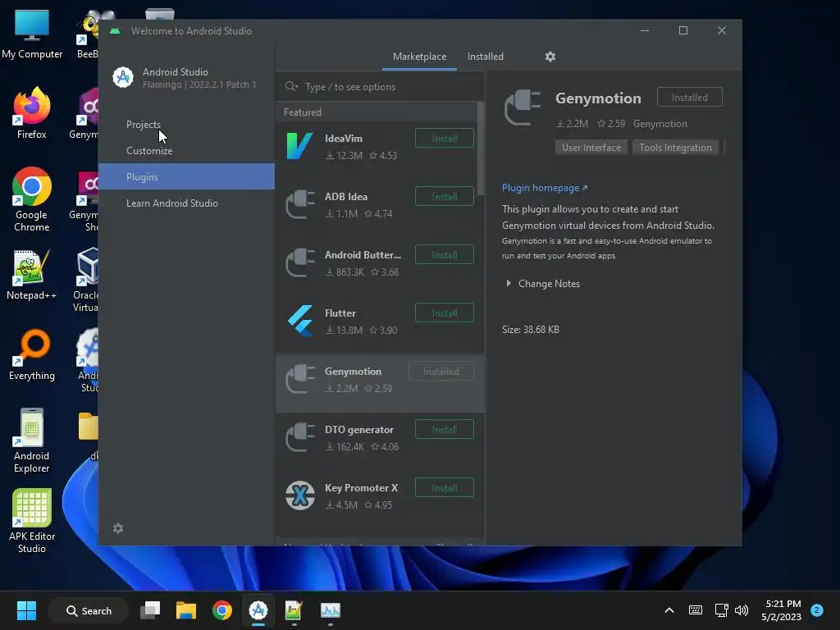The height and width of the screenshot is (630, 840).
Task: Click the Windows Start button
Action: (26, 610)
